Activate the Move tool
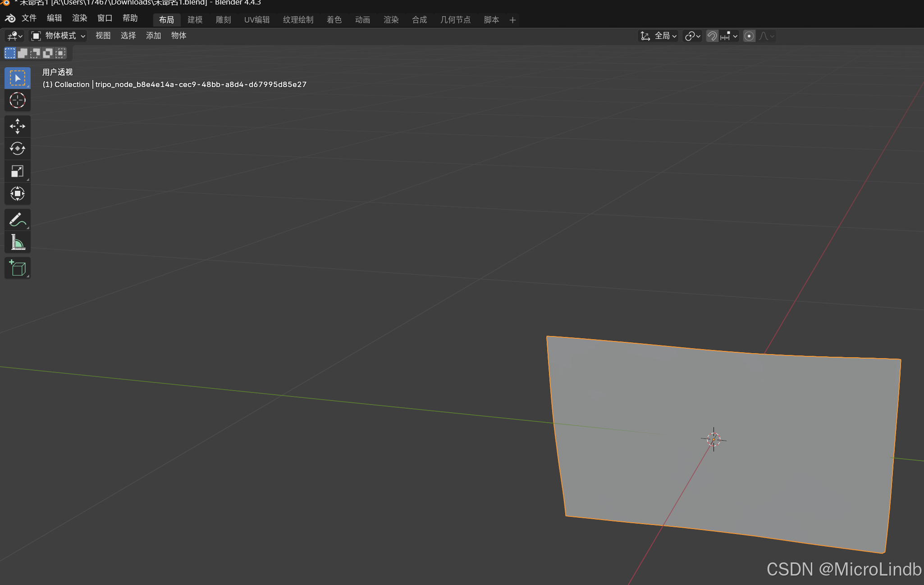Screen dimensions: 924x585 (x=18, y=126)
